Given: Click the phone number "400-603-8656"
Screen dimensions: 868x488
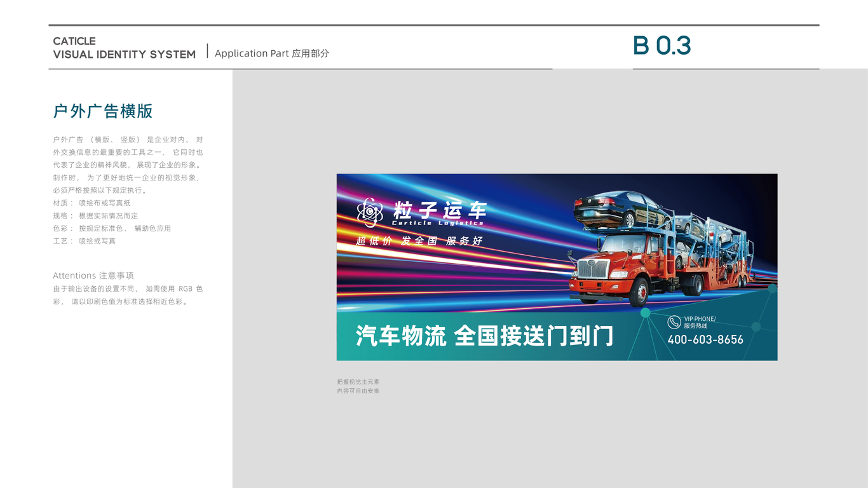Looking at the screenshot, I should point(705,339).
